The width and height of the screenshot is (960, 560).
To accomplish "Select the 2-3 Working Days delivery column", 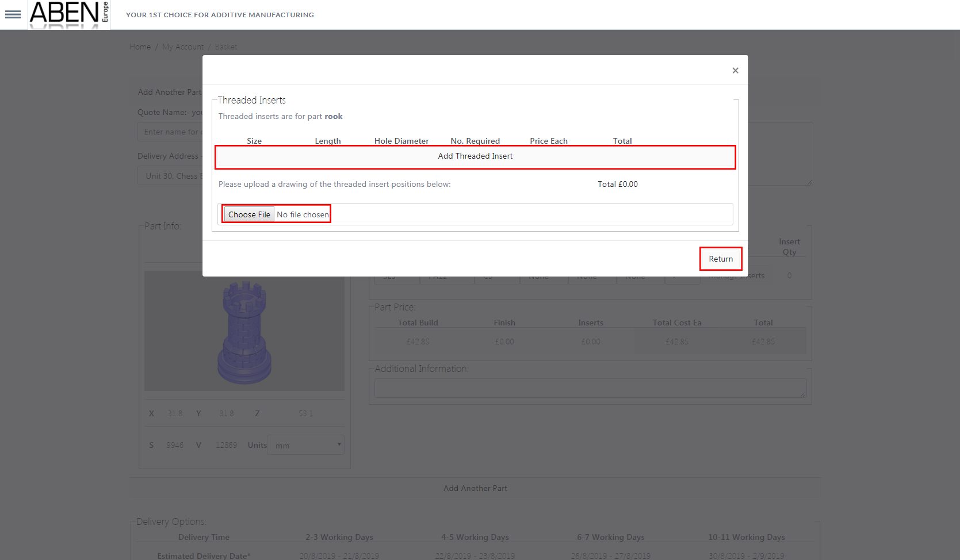I will pyautogui.click(x=339, y=537).
